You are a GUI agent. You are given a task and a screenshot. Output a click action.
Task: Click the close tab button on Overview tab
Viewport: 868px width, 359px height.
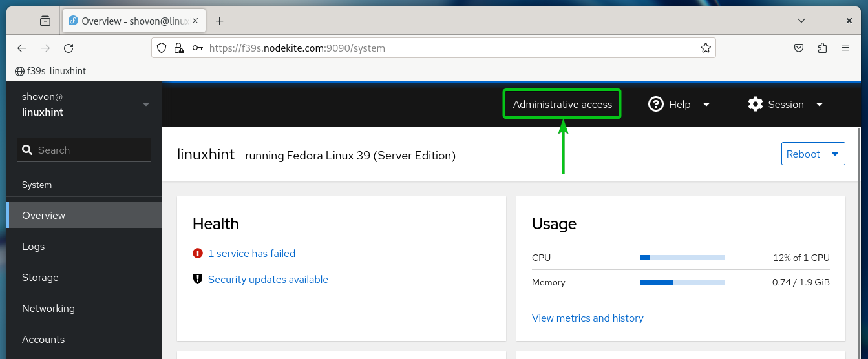pos(196,21)
